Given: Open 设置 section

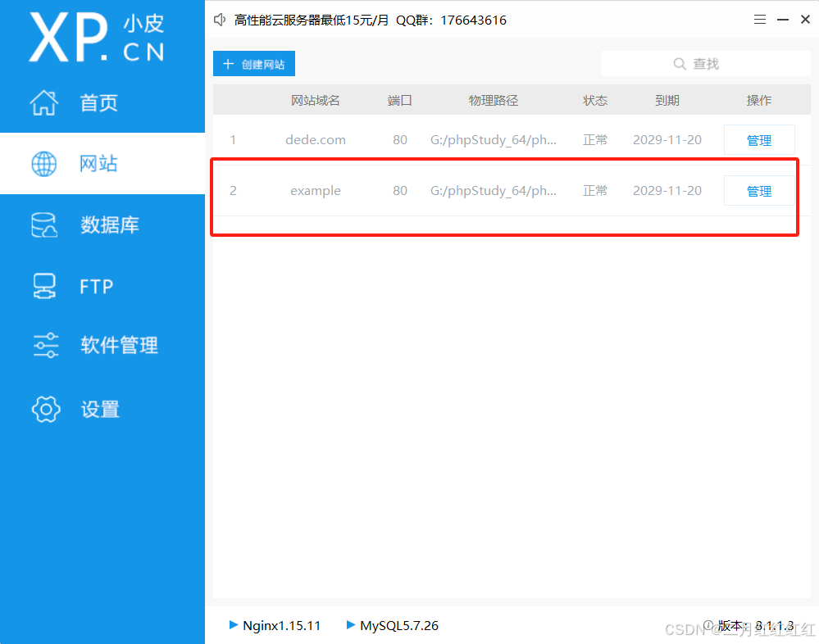Looking at the screenshot, I should click(100, 409).
